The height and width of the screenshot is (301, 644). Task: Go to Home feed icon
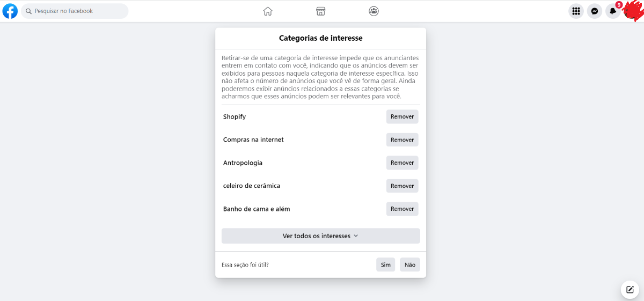tap(268, 11)
